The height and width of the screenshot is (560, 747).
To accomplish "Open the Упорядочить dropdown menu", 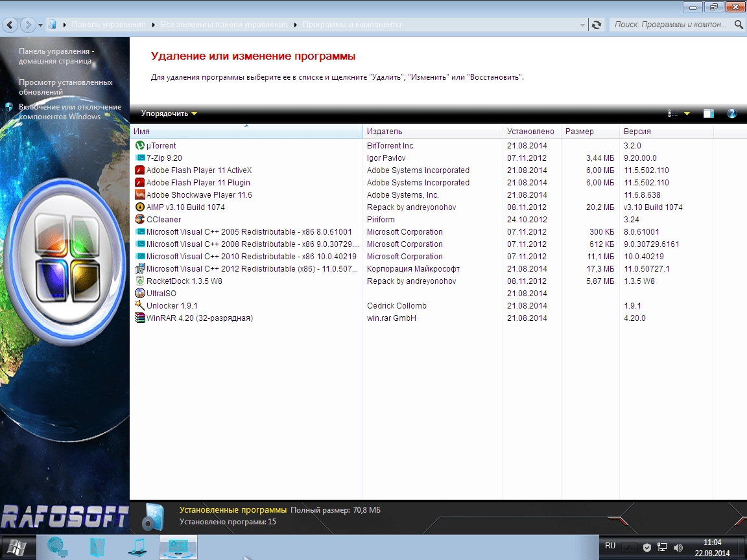I will (x=169, y=113).
